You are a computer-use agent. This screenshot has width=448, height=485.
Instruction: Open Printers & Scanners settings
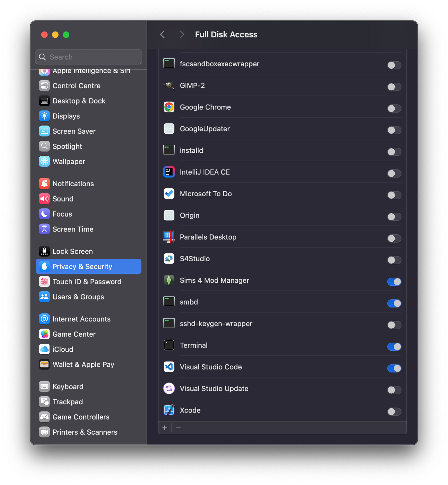pos(88,432)
